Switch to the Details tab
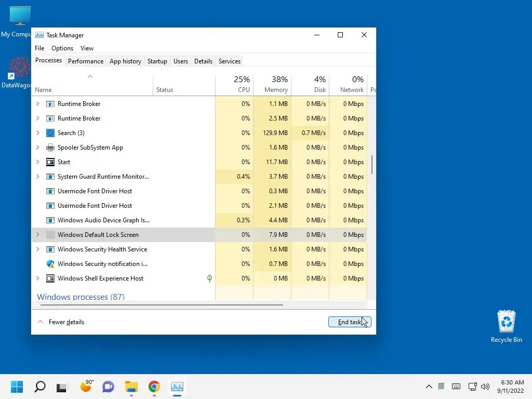Screen dimensions: 532x399 tap(203, 61)
